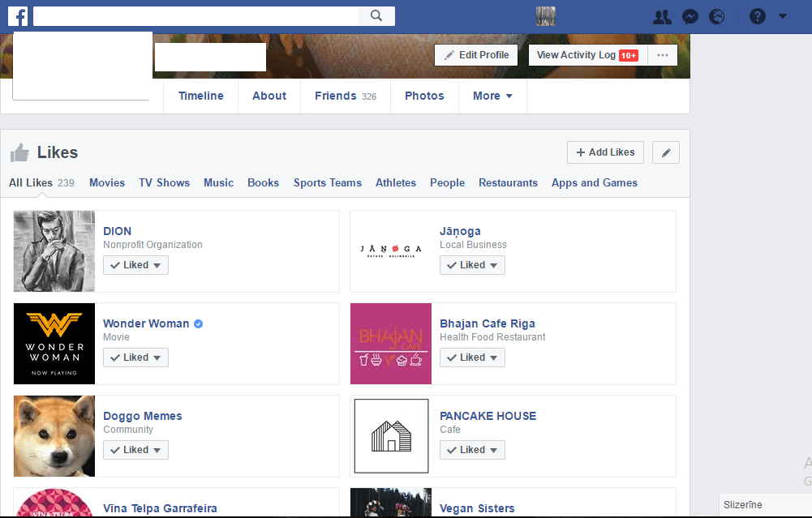Open the Wonder Woman page link
The width and height of the screenshot is (812, 518).
[x=146, y=323]
